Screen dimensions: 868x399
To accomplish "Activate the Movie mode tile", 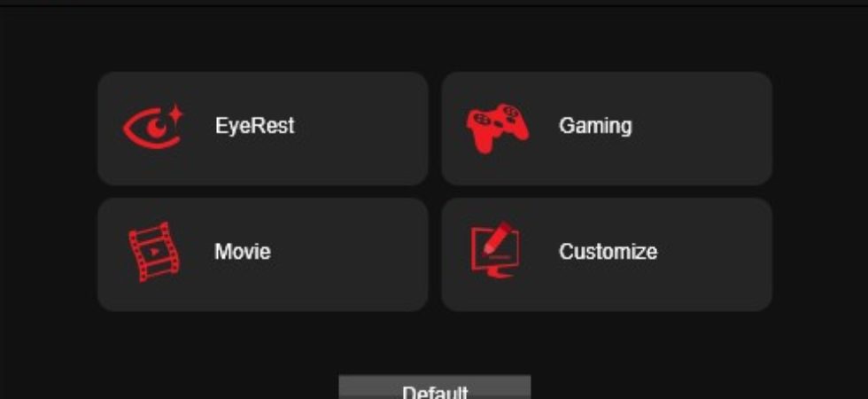I will click(x=263, y=254).
